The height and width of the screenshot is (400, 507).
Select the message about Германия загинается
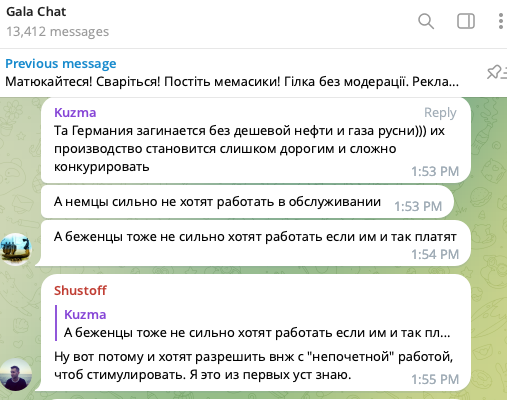click(x=256, y=140)
